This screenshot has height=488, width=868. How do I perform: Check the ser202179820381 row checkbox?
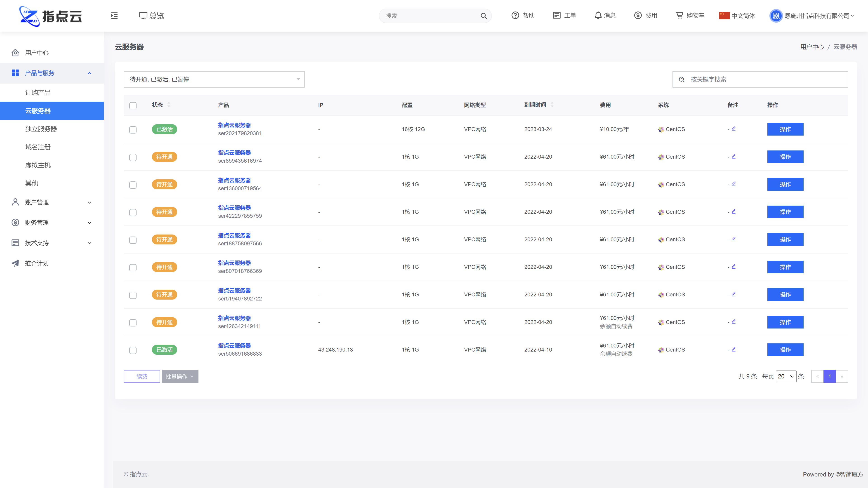[x=133, y=130]
